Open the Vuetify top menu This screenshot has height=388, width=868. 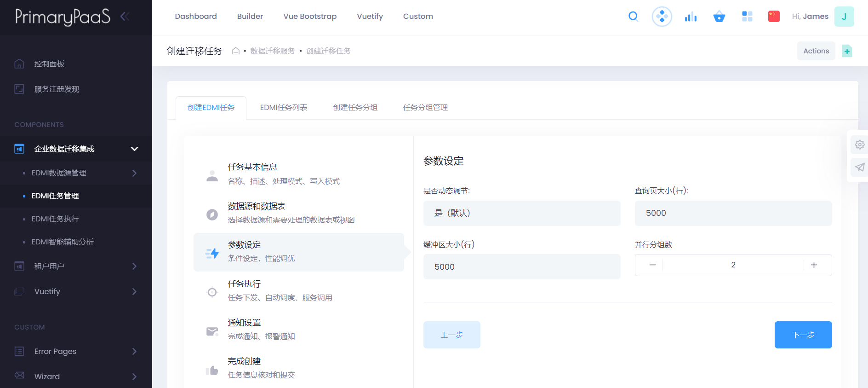pos(370,17)
